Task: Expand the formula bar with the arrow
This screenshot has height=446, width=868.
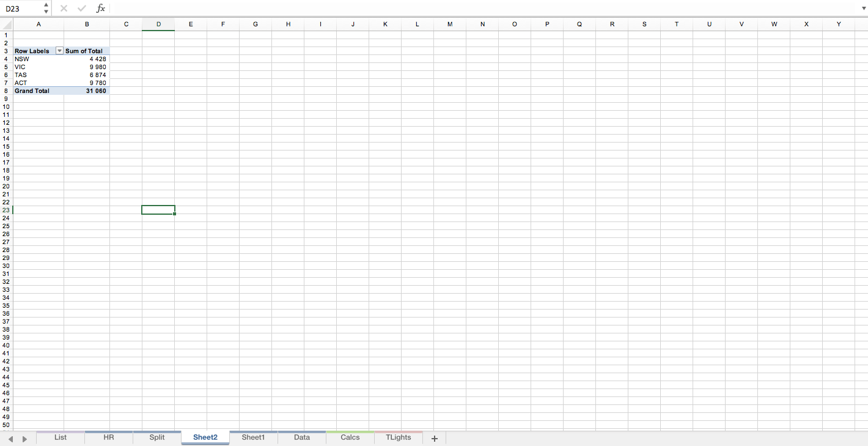Action: pos(863,9)
